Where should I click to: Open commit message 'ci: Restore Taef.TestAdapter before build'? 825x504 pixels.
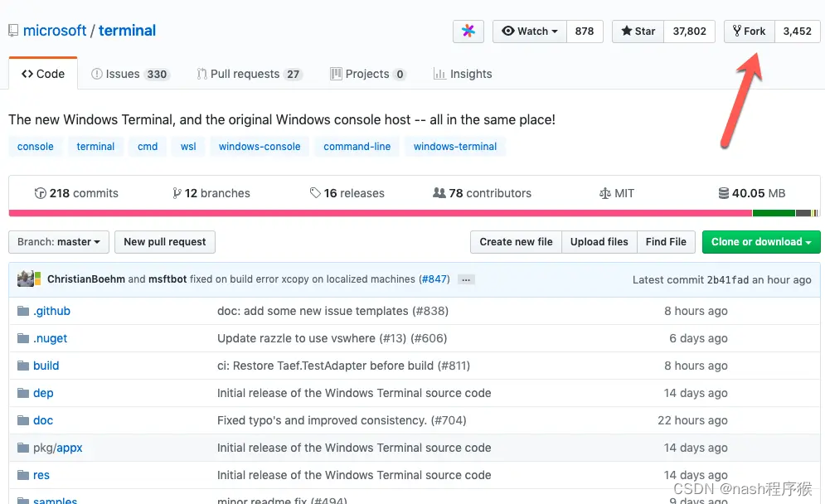(x=343, y=366)
